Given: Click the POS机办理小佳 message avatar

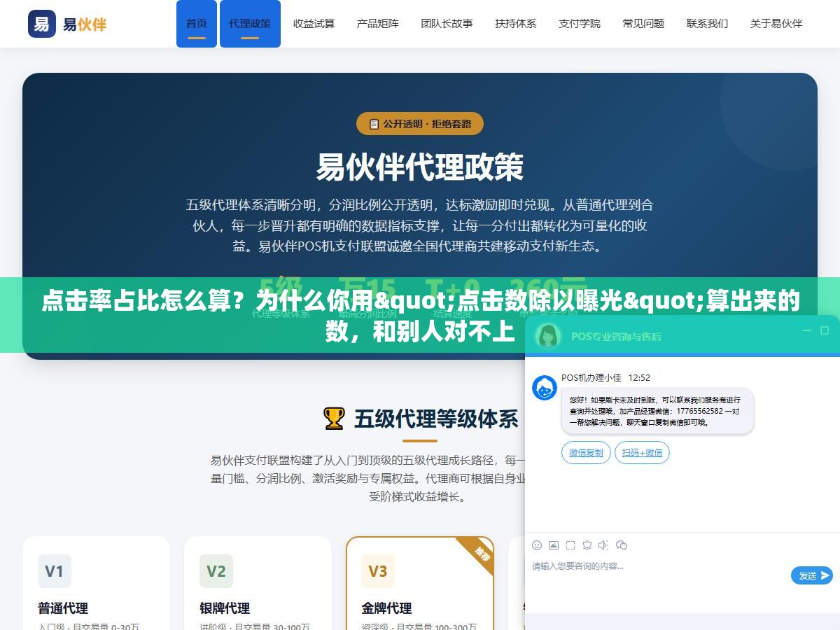Looking at the screenshot, I should 545,388.
